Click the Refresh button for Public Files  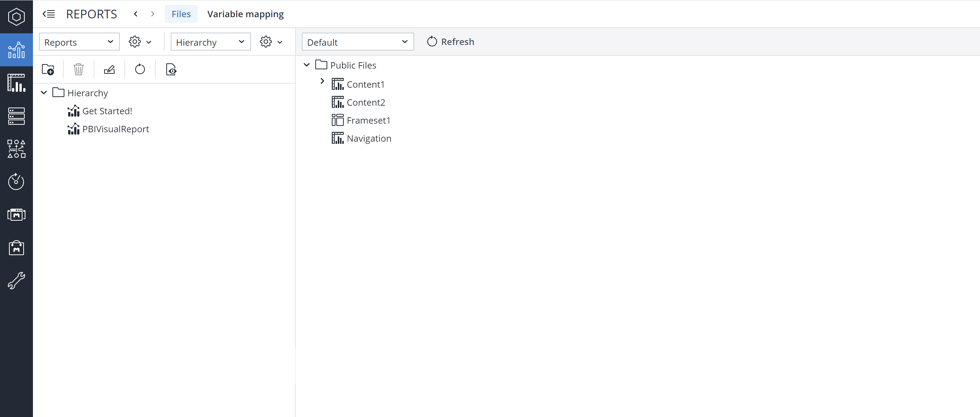click(450, 42)
